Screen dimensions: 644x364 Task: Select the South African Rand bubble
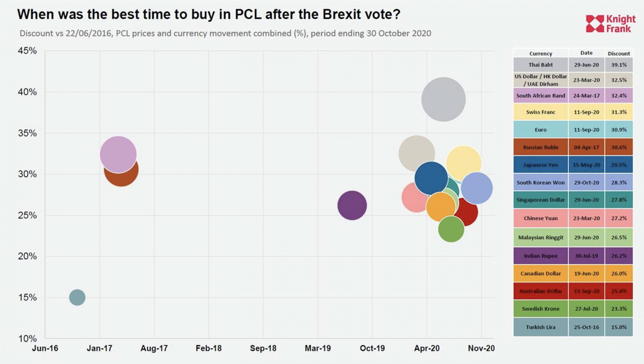point(118,154)
